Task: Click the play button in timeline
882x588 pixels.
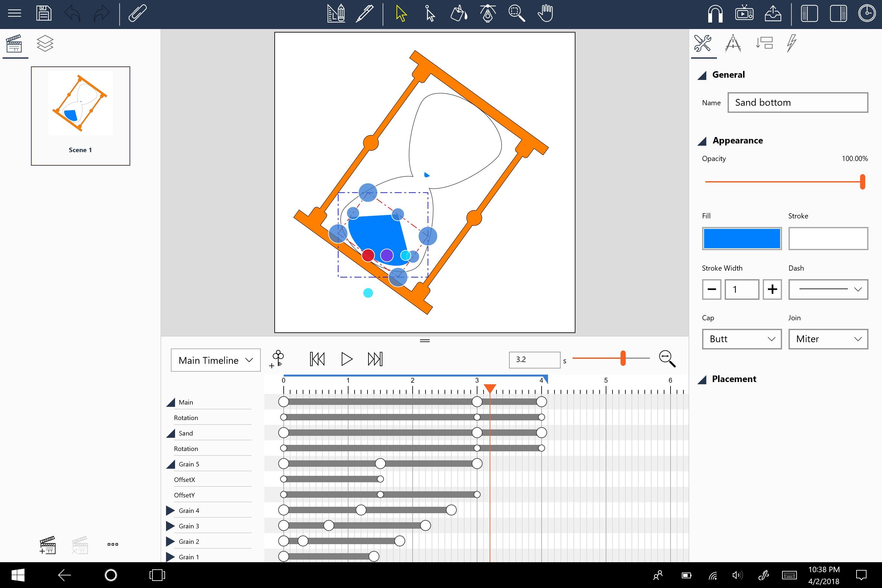Action: pyautogui.click(x=346, y=358)
